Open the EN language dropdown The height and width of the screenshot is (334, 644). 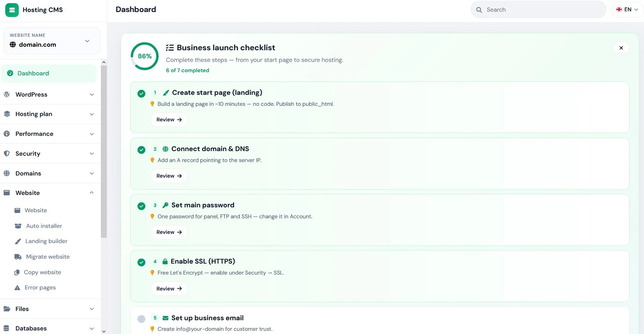tap(627, 10)
